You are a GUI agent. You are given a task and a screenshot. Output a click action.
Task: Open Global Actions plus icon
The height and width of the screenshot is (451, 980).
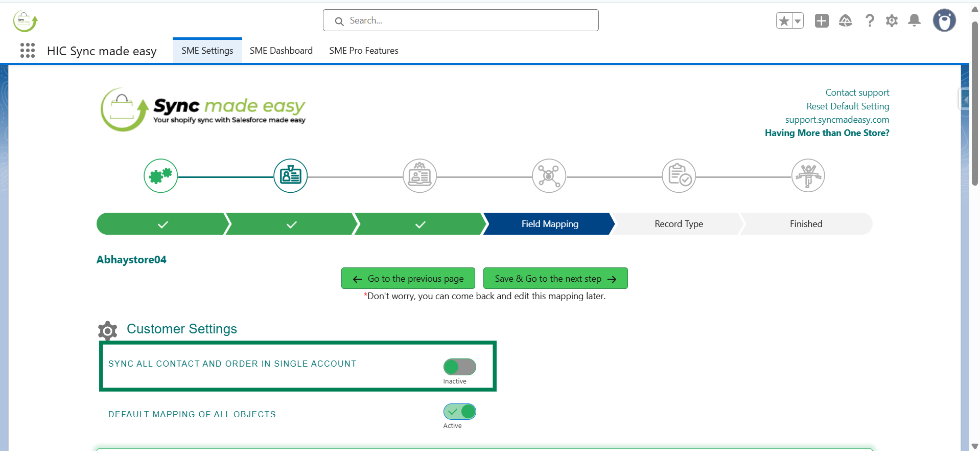tap(822, 21)
